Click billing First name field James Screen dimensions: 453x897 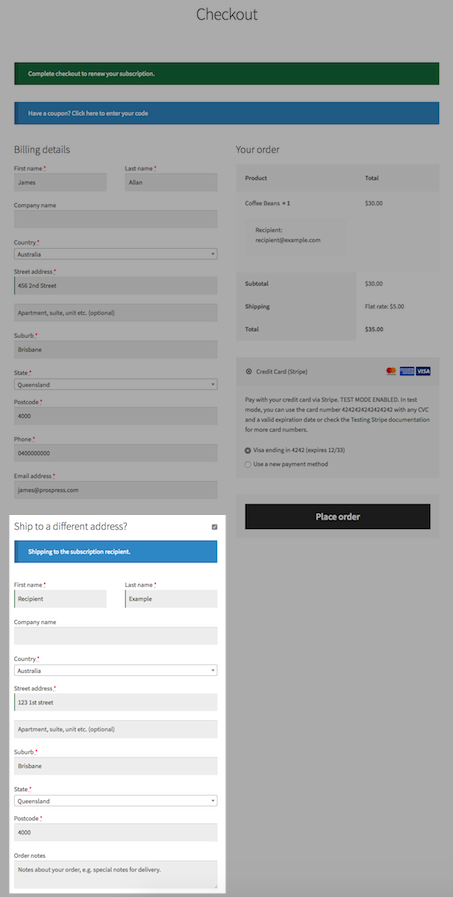(x=60, y=182)
